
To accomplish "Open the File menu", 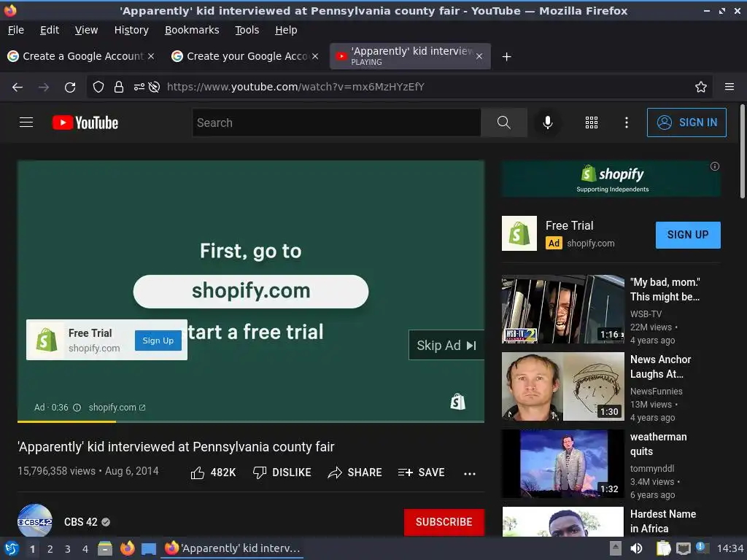I will pos(16,30).
